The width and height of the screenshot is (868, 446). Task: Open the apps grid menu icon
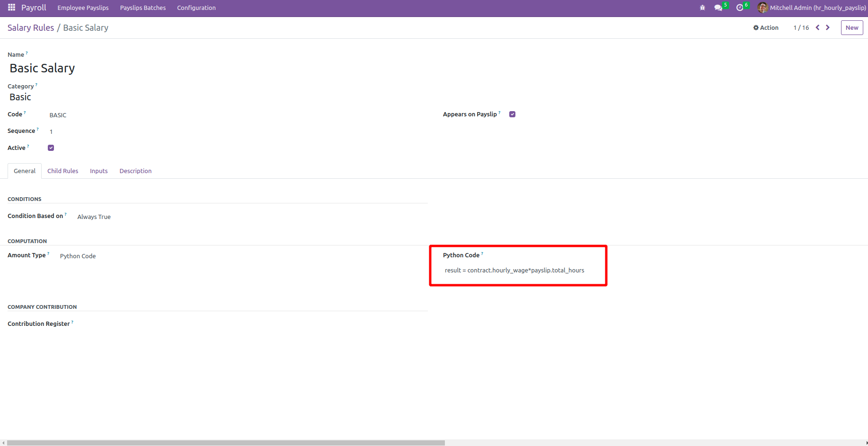11,8
